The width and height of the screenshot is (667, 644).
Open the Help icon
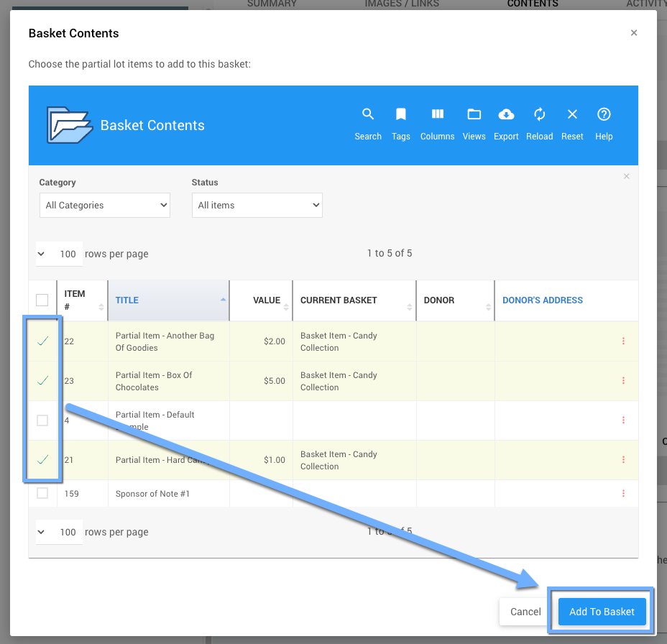pyautogui.click(x=604, y=123)
